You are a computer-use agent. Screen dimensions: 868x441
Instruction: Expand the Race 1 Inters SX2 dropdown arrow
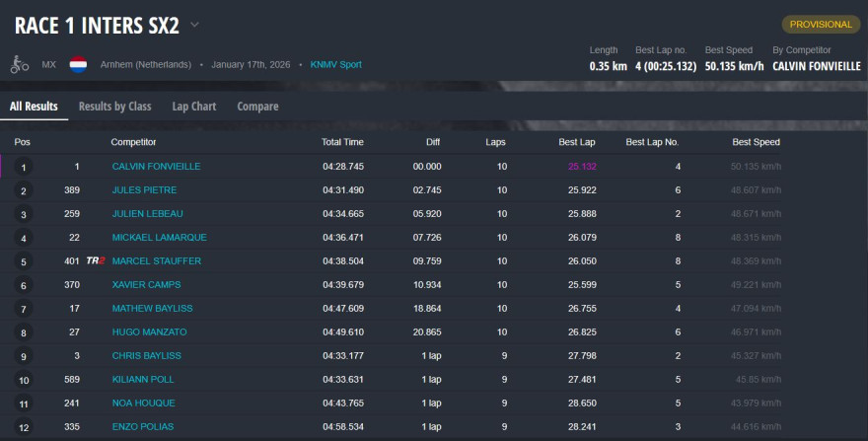point(194,25)
